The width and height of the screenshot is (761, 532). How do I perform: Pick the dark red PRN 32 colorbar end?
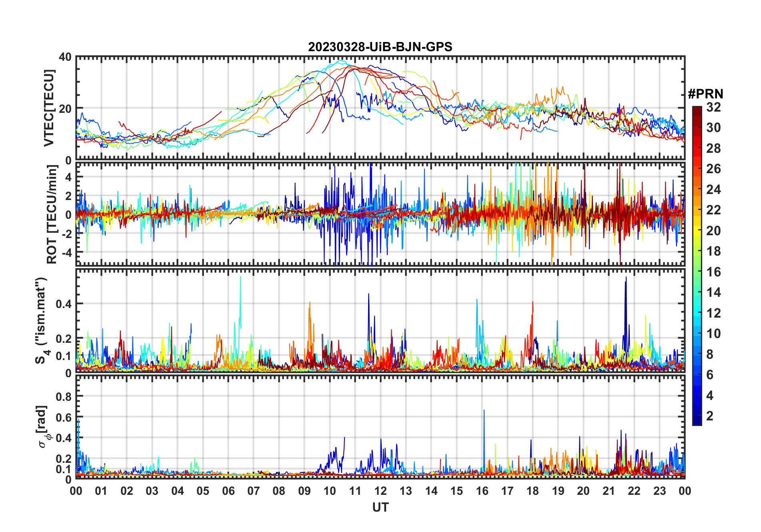(697, 109)
